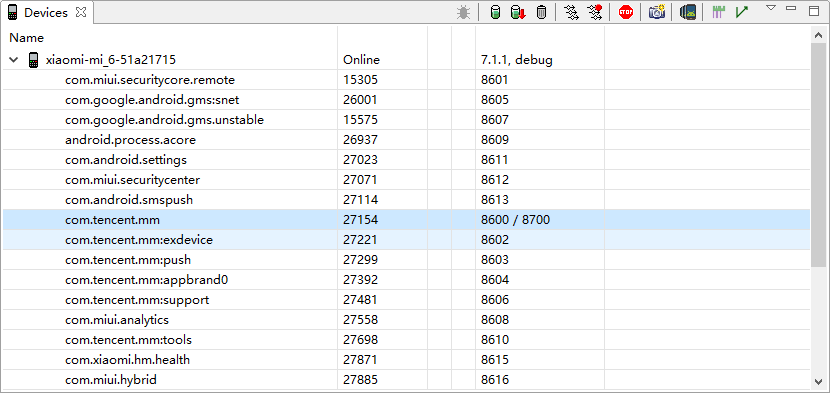830x393 pixels.
Task: Click the green OpenGL trace arrow icon
Action: (742, 12)
